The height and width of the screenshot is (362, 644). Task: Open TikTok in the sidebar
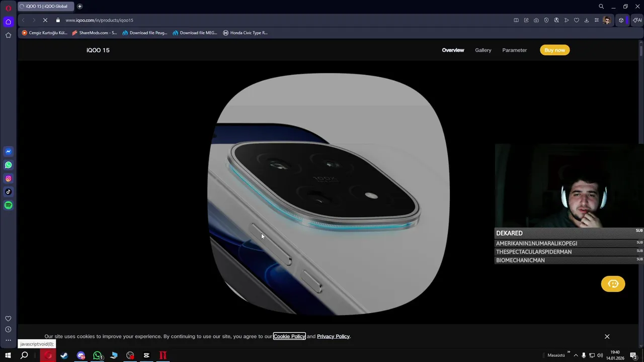(8, 192)
